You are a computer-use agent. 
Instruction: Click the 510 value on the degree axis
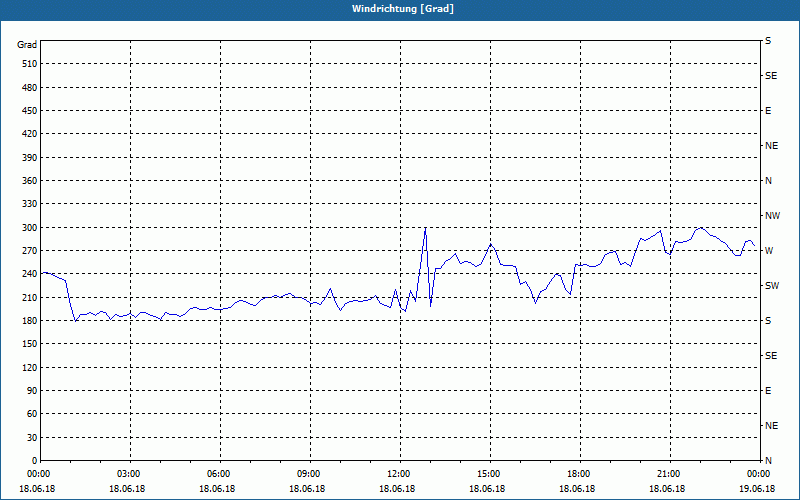pos(30,64)
